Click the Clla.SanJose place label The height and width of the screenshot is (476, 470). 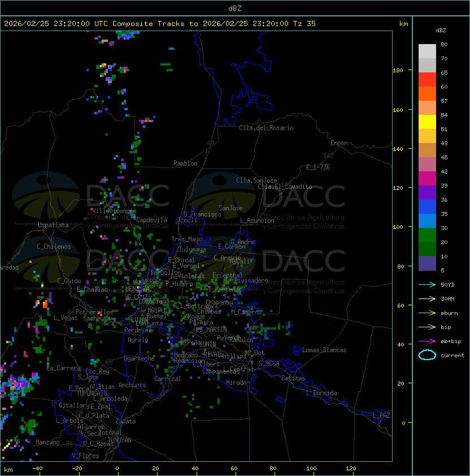point(256,180)
